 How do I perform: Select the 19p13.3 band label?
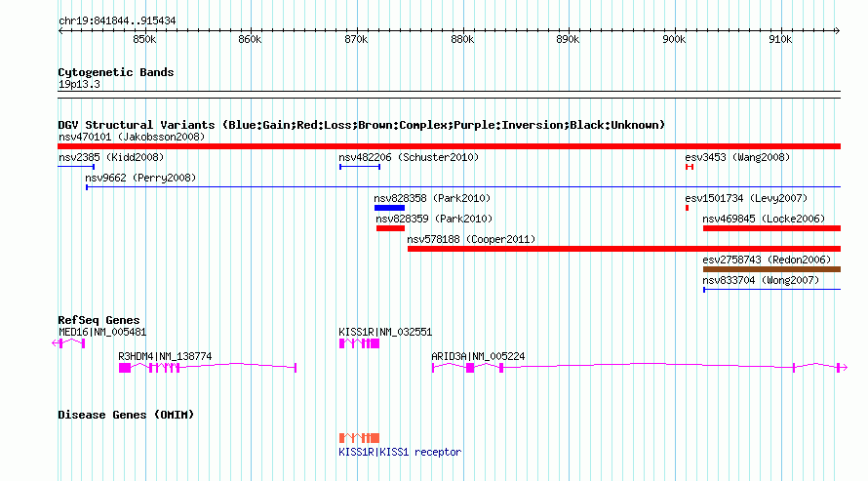coord(79,84)
